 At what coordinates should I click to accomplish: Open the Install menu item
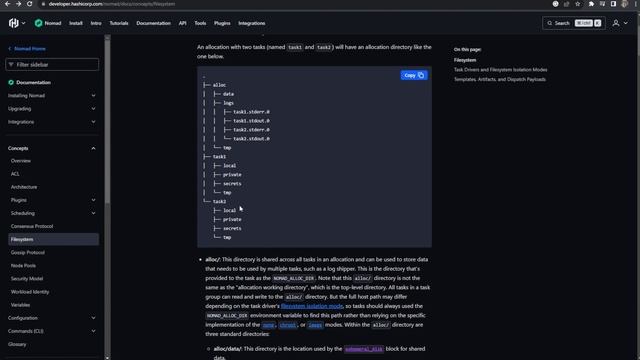point(76,23)
